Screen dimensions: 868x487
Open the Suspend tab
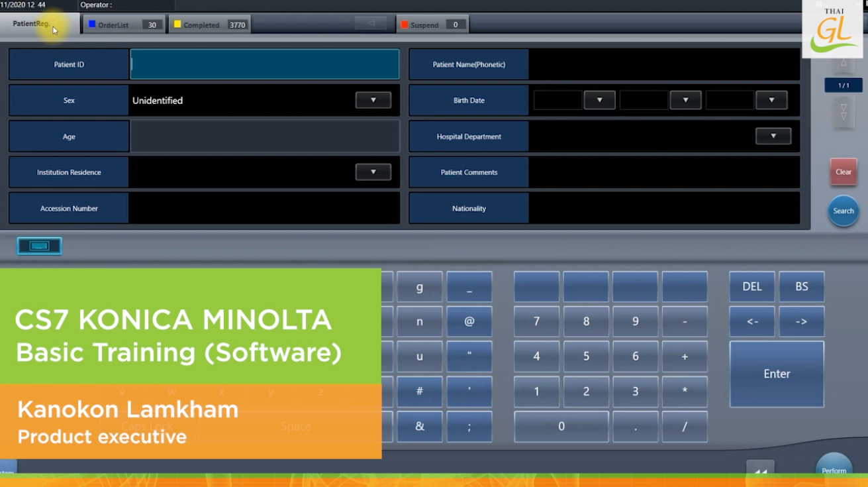pyautogui.click(x=432, y=25)
